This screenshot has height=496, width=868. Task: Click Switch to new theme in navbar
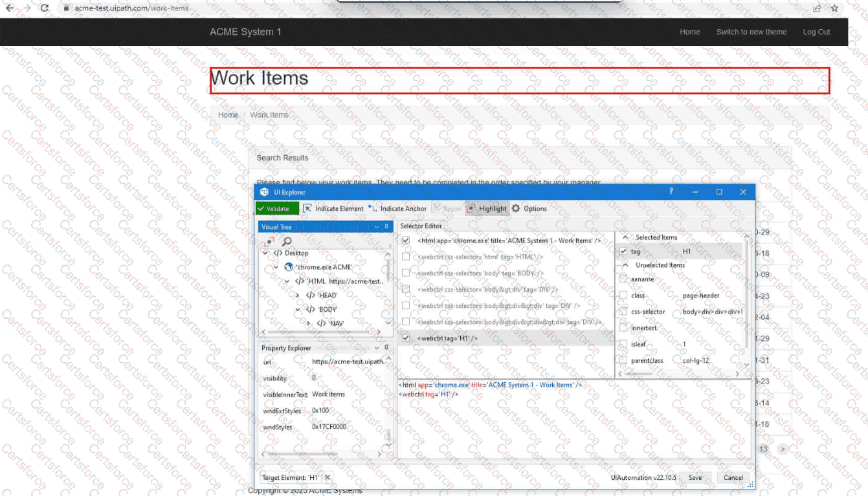751,32
